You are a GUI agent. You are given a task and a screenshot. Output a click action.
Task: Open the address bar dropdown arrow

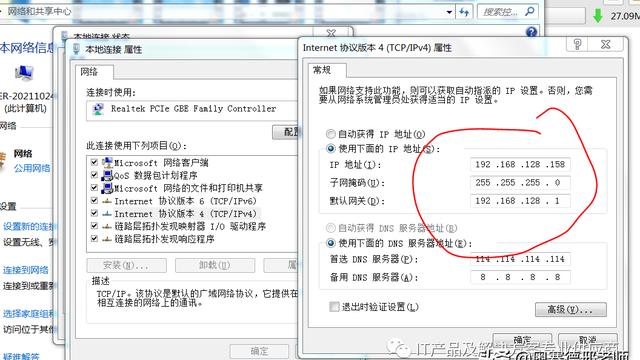449,12
